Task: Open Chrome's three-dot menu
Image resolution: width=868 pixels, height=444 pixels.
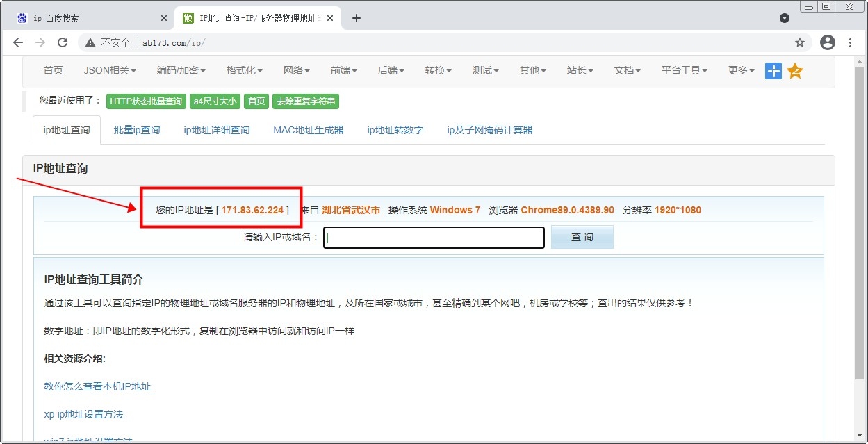Action: click(x=850, y=42)
